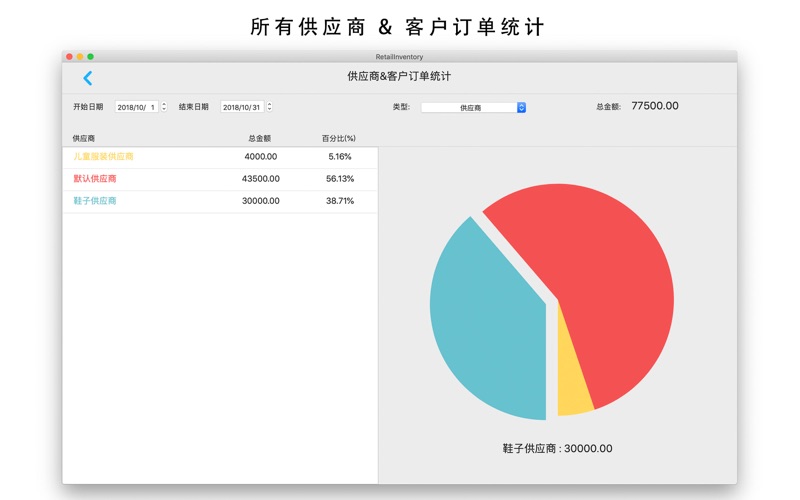Click the yellow minimize window button
The width and height of the screenshot is (800, 500).
(80, 57)
